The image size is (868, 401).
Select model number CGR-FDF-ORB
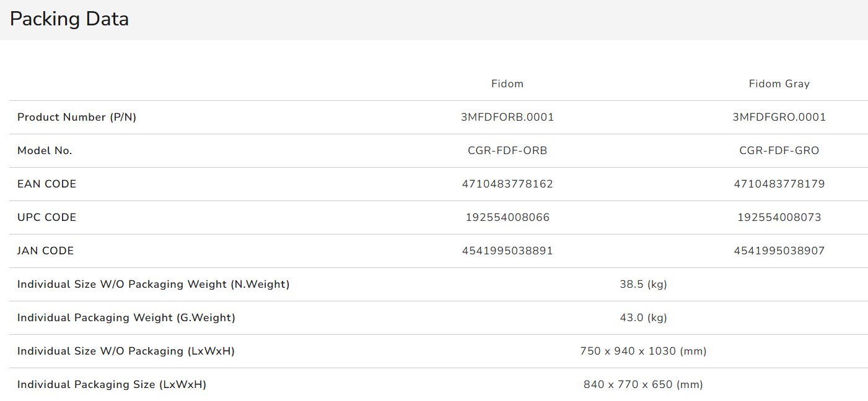click(x=507, y=150)
